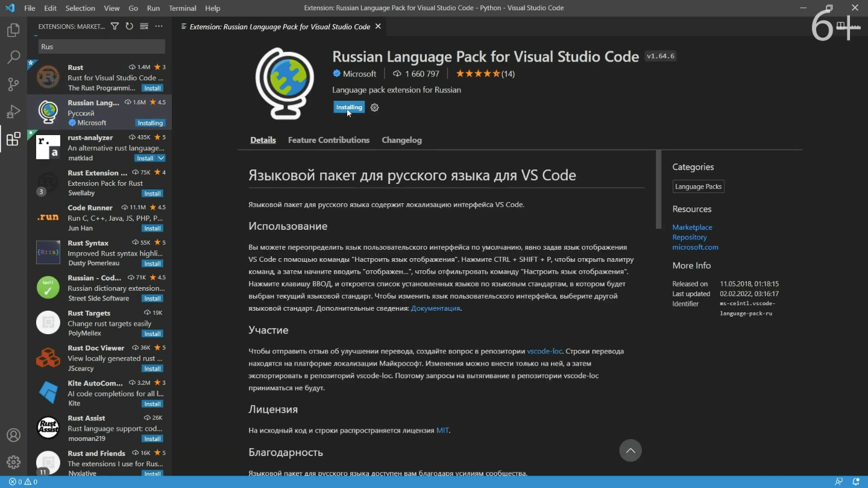
Task: Select Russian Language Pack in extension list
Action: (99, 112)
